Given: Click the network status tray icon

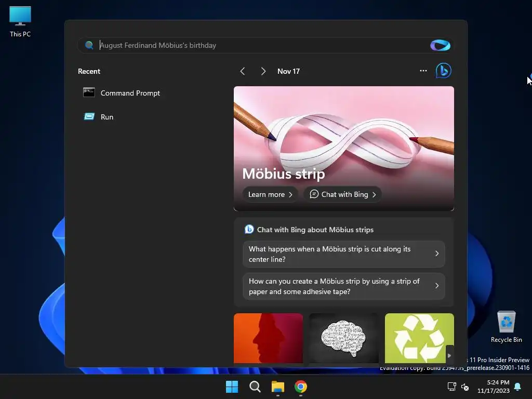Looking at the screenshot, I should click(x=451, y=387).
